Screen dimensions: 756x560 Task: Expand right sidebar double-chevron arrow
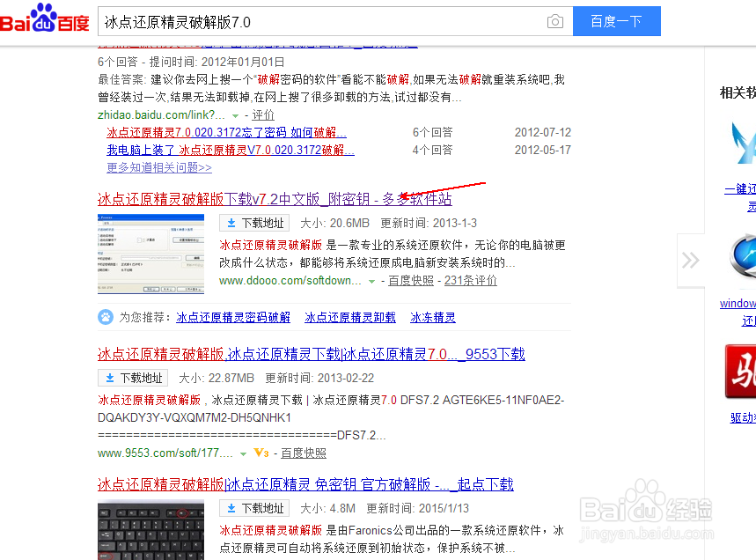(x=690, y=261)
